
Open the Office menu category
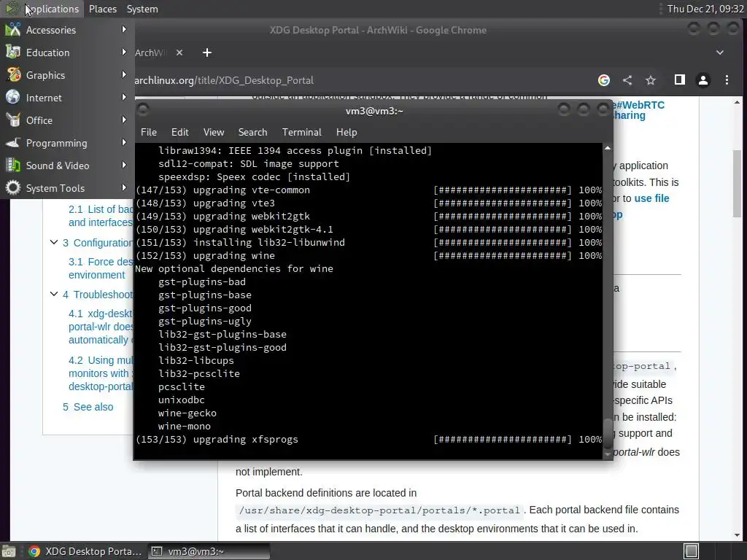(67, 120)
